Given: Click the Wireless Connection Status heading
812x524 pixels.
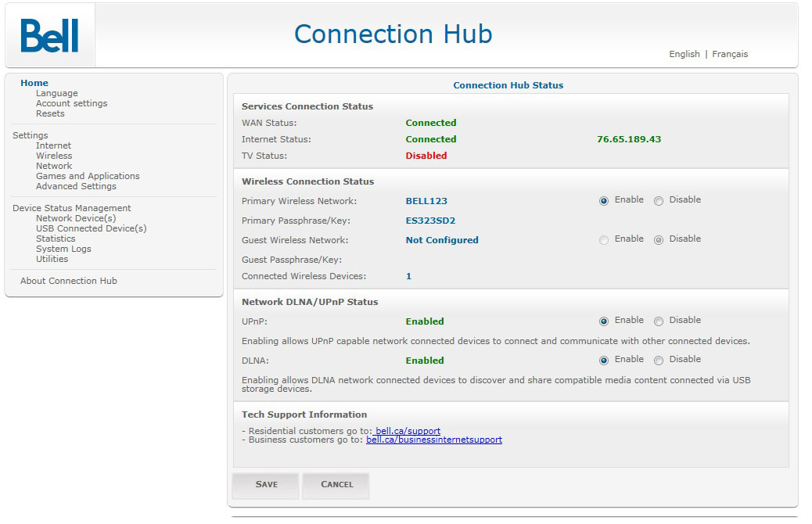Looking at the screenshot, I should pos(307,181).
